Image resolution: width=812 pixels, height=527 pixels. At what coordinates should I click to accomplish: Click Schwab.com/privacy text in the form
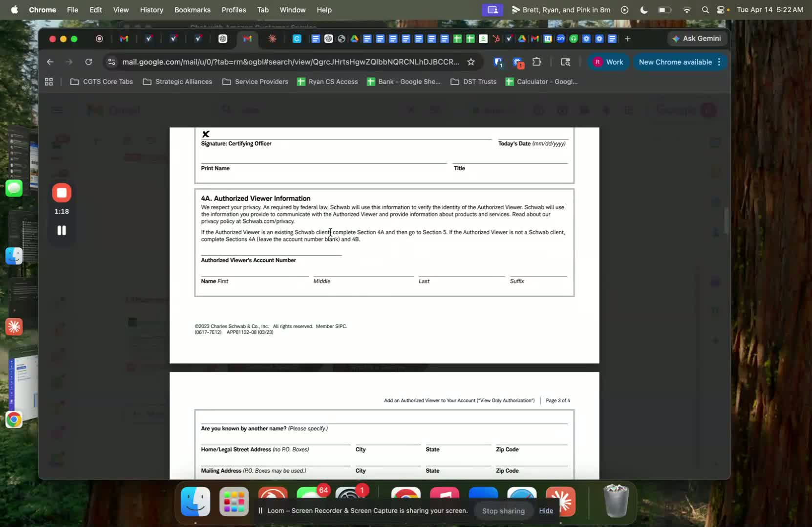pyautogui.click(x=268, y=221)
